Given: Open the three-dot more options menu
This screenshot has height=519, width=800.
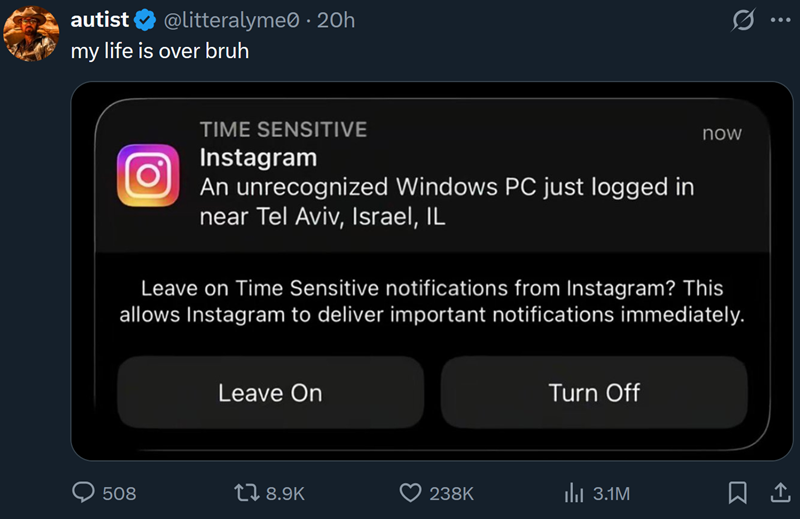Looking at the screenshot, I should coord(780,21).
